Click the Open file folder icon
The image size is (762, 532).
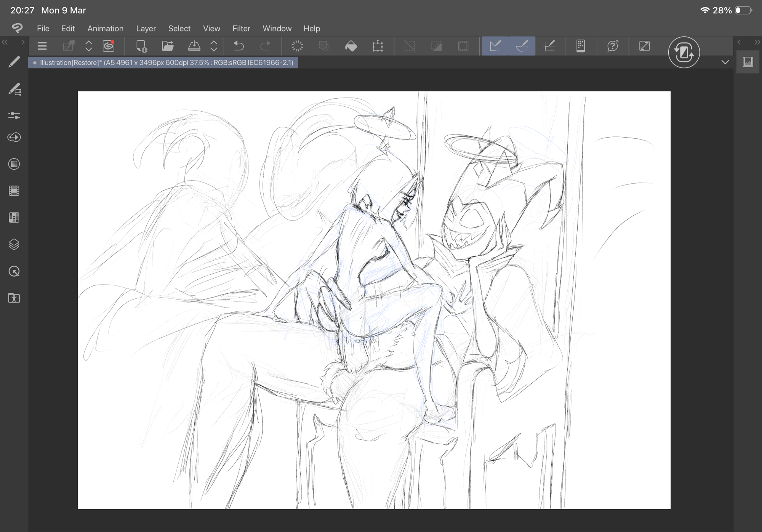tap(168, 46)
